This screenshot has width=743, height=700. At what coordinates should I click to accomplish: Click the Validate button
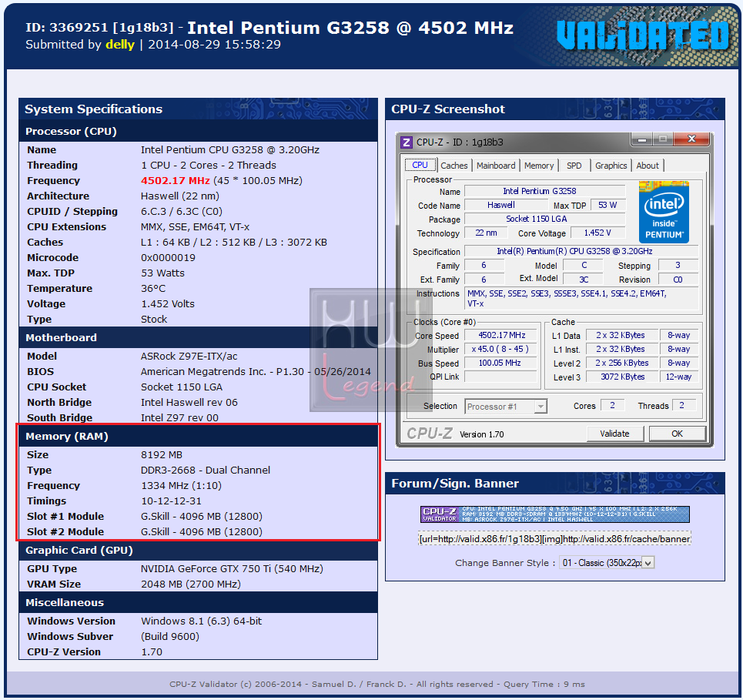[614, 434]
